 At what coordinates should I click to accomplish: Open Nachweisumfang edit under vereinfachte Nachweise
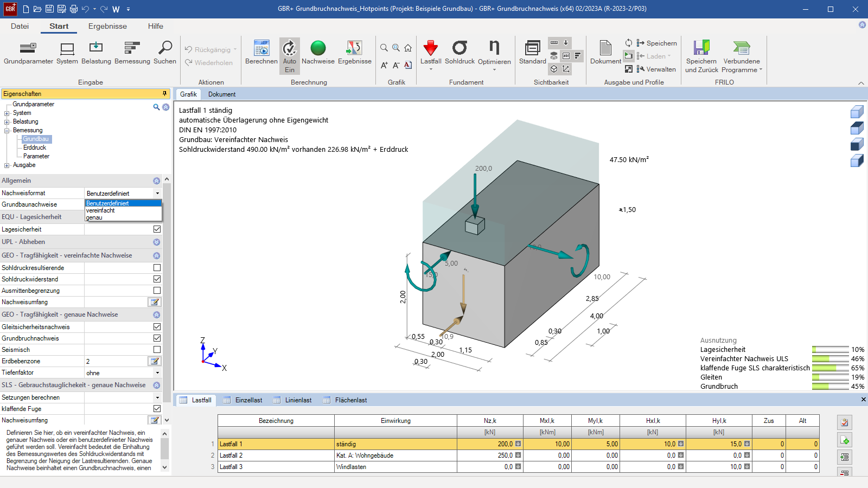pyautogui.click(x=155, y=302)
